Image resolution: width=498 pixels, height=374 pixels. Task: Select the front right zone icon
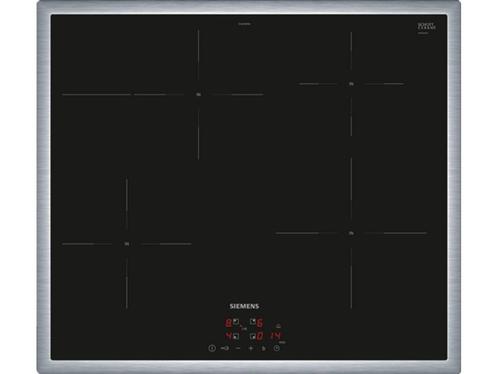253,336
